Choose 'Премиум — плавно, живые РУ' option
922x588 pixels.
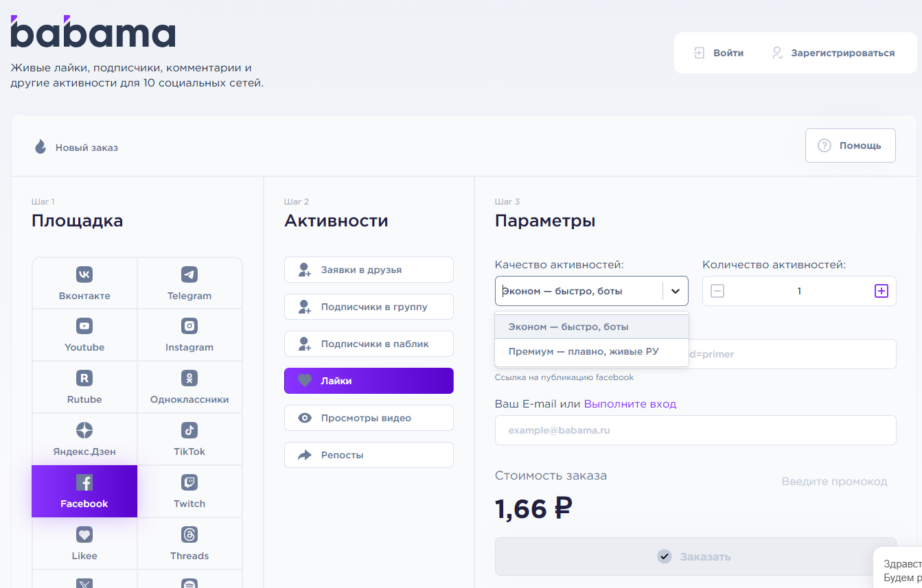click(592, 351)
